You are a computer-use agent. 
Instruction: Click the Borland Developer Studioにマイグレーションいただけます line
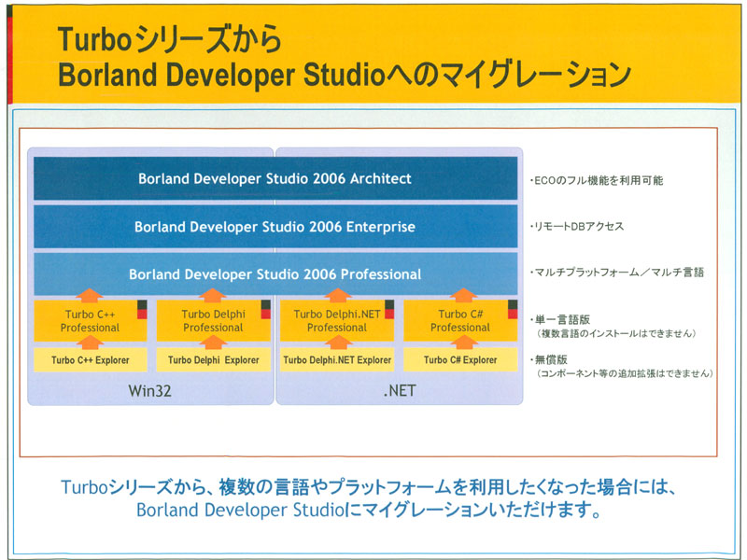point(368,510)
